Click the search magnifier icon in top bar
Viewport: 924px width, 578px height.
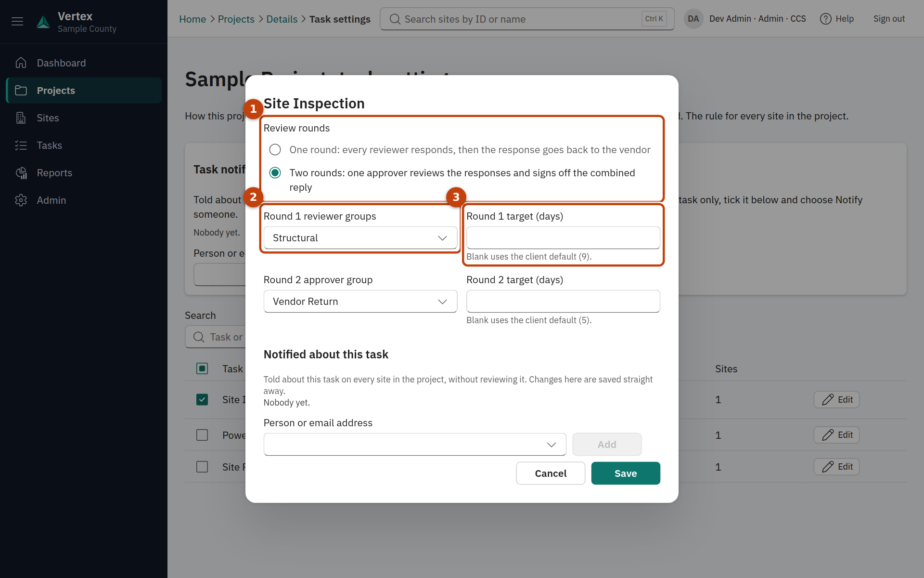tap(395, 19)
